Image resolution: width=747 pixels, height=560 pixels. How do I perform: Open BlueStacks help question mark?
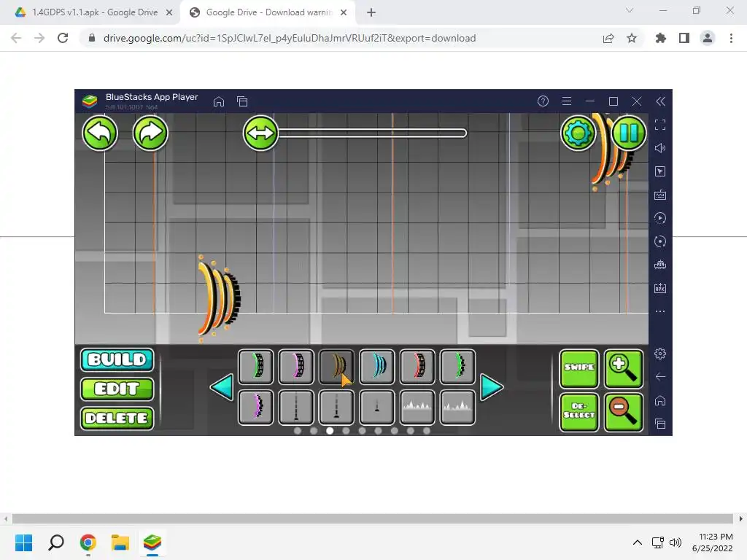click(x=543, y=101)
